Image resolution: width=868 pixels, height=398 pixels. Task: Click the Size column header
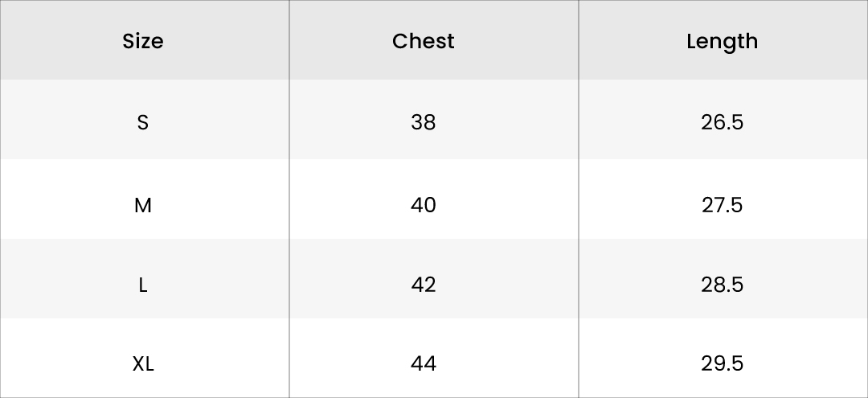(x=143, y=41)
